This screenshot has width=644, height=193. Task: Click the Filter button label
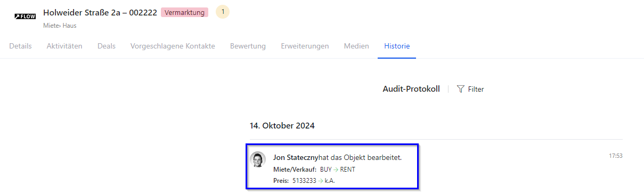pos(476,90)
